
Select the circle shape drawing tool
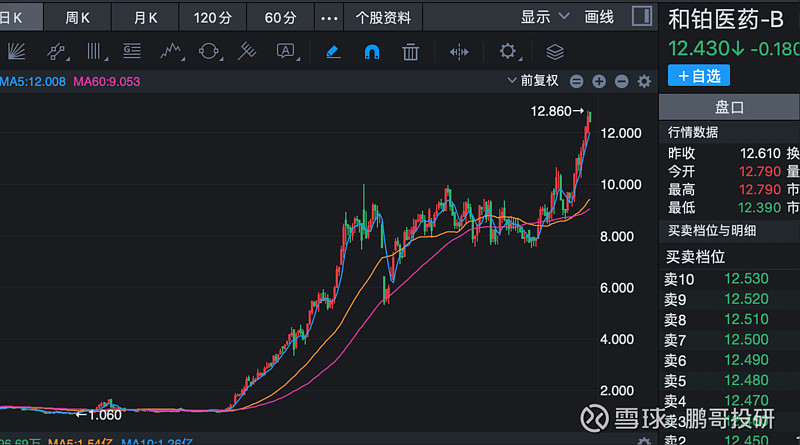209,51
